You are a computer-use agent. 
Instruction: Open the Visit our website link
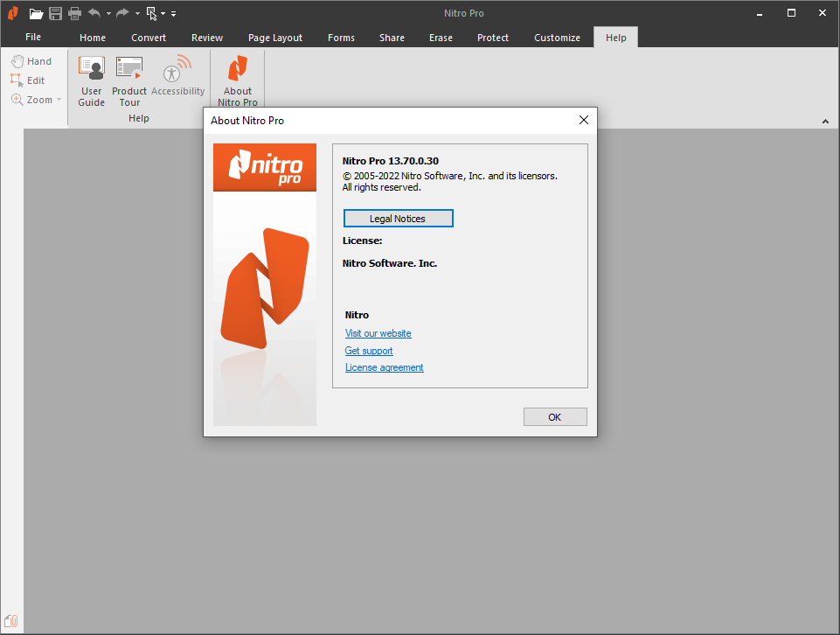(x=378, y=333)
